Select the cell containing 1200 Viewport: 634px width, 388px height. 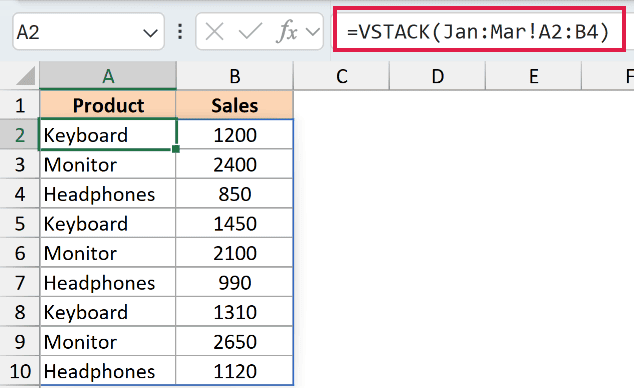(235, 135)
